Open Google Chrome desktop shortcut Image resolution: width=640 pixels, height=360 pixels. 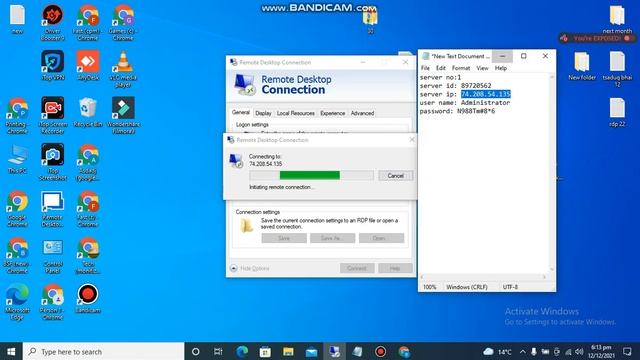(x=17, y=209)
